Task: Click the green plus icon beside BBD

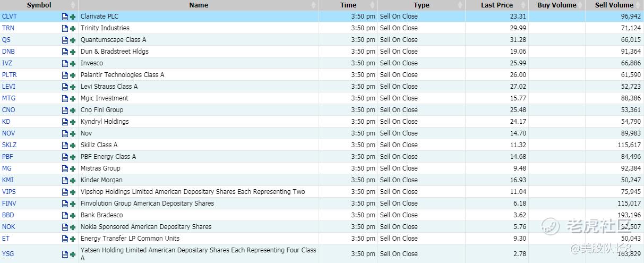Action: click(73, 216)
